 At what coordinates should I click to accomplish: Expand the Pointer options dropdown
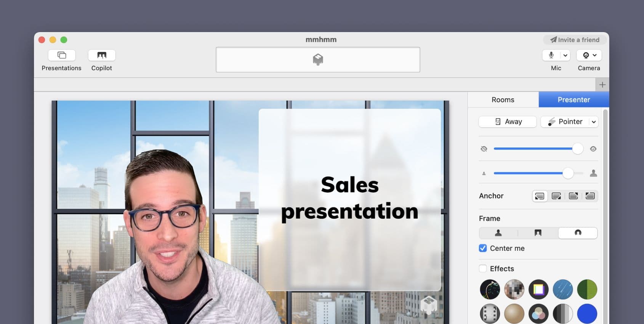594,122
